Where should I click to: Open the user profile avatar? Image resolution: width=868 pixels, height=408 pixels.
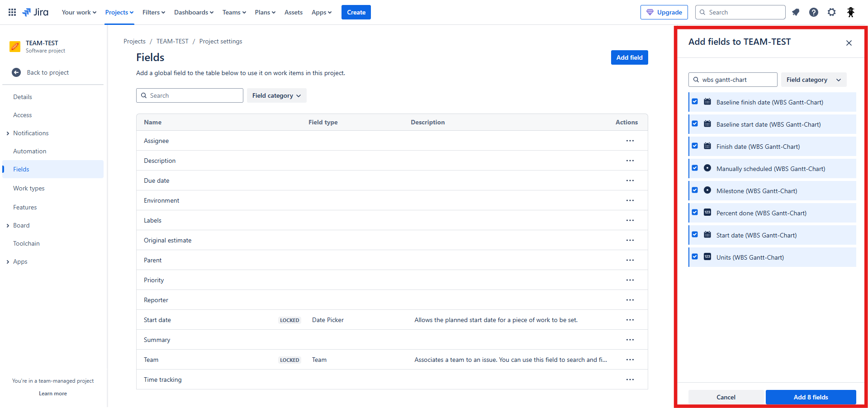pyautogui.click(x=850, y=12)
